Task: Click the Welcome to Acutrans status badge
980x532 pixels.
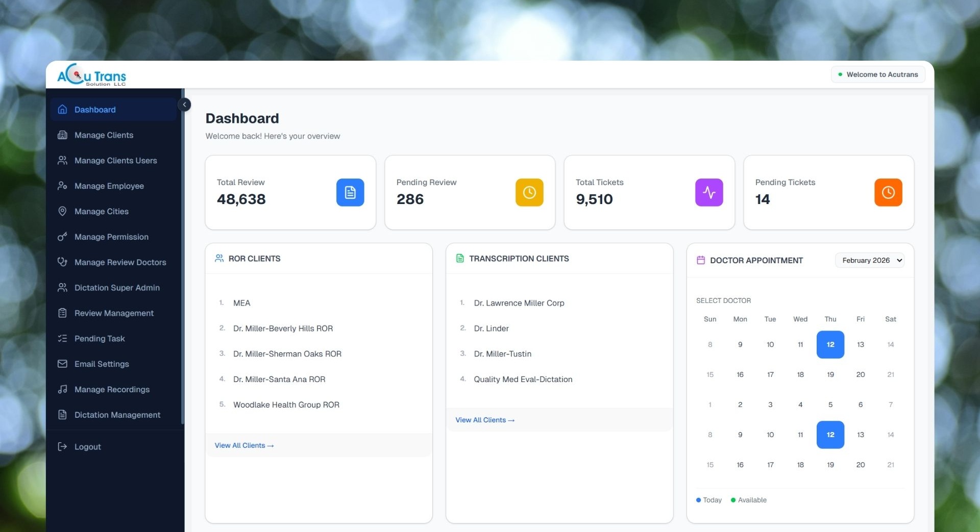Action: pyautogui.click(x=878, y=74)
